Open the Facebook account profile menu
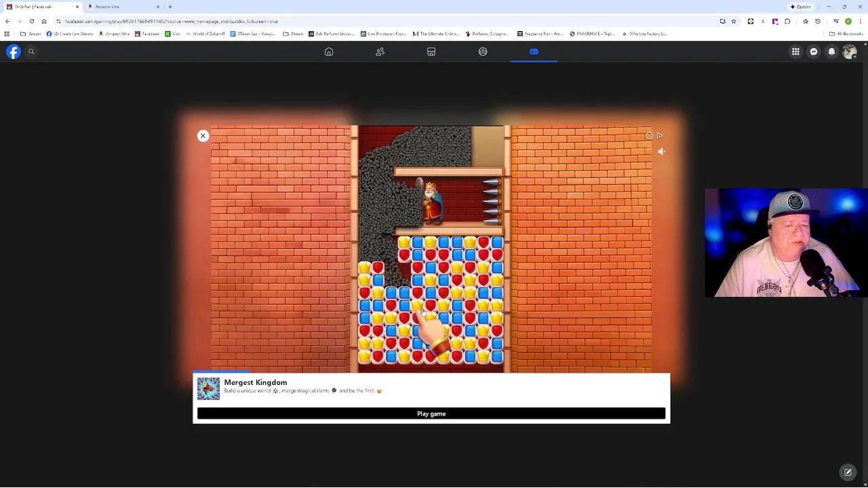This screenshot has height=488, width=868. click(850, 52)
